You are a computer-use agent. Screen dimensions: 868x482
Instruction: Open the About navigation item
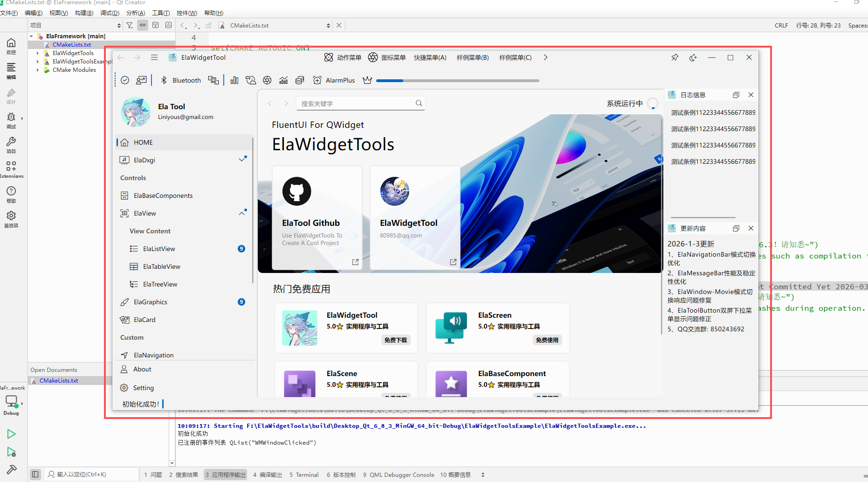point(184,369)
